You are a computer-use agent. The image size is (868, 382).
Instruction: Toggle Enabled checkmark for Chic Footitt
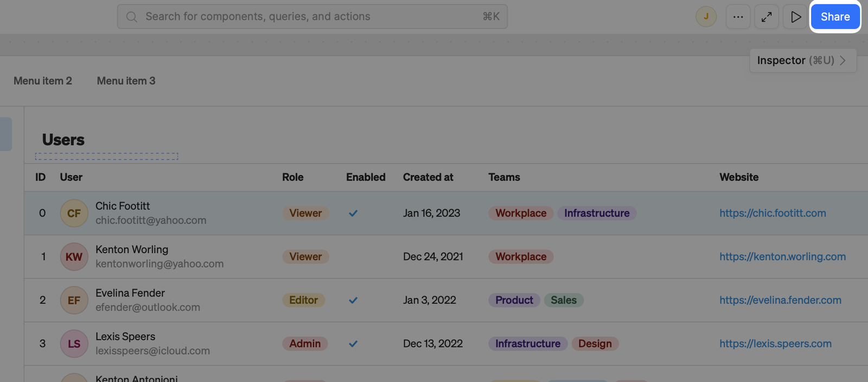[x=353, y=213]
